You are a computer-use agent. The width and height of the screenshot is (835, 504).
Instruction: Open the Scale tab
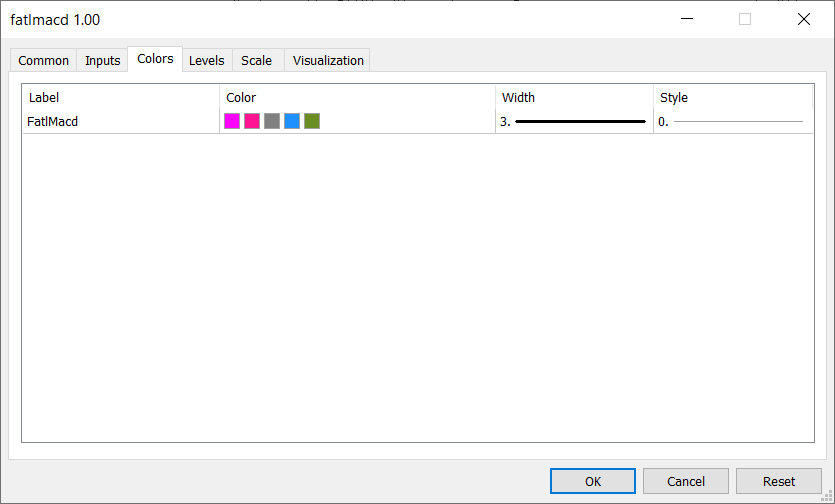(257, 60)
